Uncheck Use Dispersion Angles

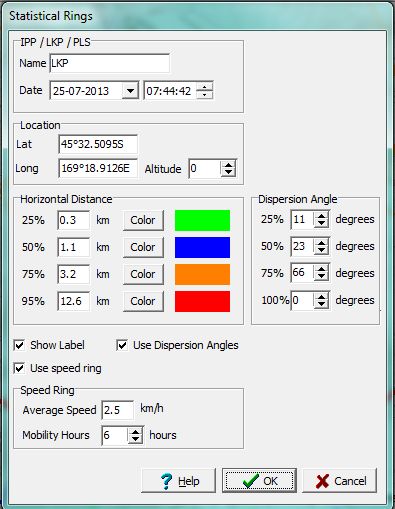122,345
